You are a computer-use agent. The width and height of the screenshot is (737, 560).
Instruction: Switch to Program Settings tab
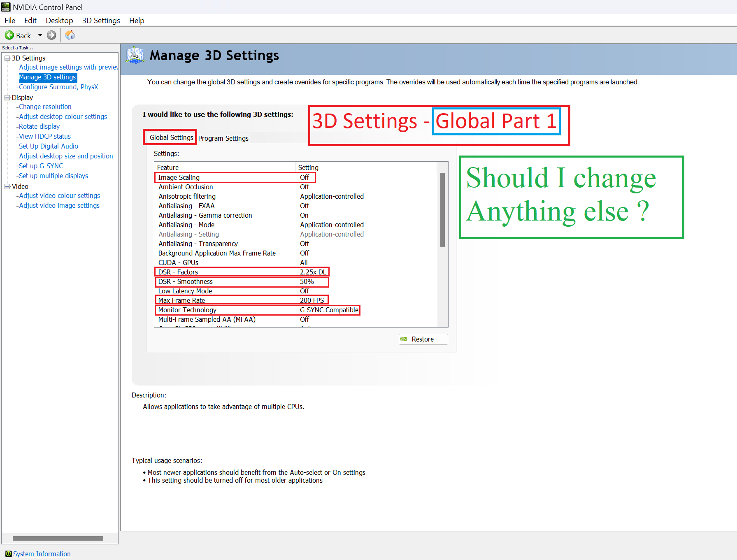click(223, 138)
